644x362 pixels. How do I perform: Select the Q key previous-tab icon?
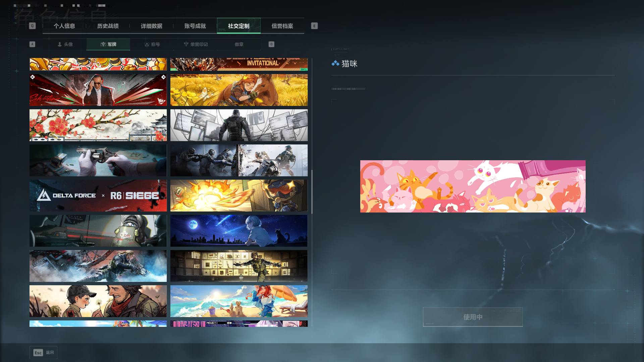[x=32, y=26]
